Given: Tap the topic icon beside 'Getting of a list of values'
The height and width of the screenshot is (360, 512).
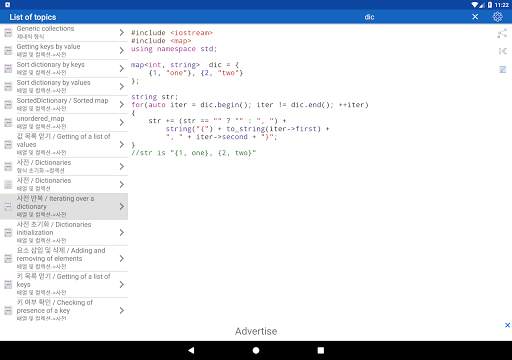Looking at the screenshot, I should pyautogui.click(x=8, y=144).
